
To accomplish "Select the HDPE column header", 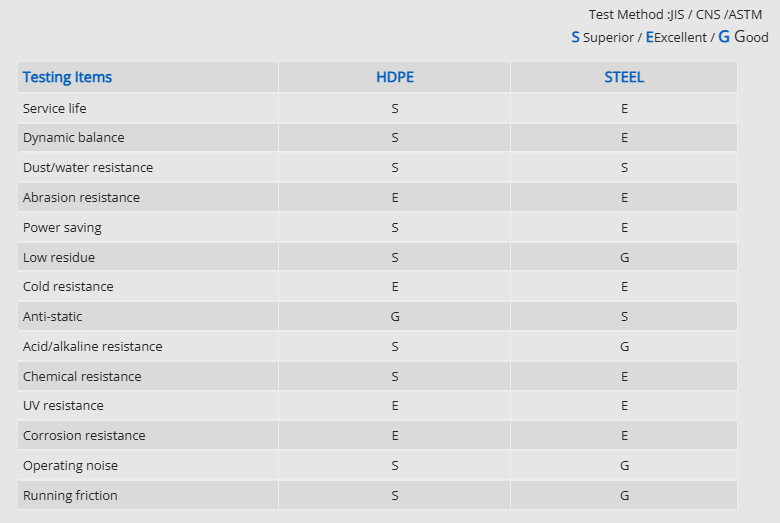I will pos(395,77).
